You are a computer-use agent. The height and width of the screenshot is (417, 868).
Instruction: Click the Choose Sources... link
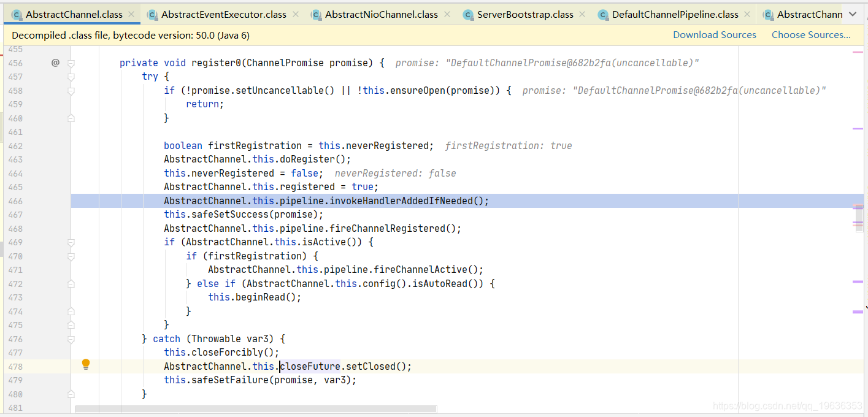pos(811,35)
